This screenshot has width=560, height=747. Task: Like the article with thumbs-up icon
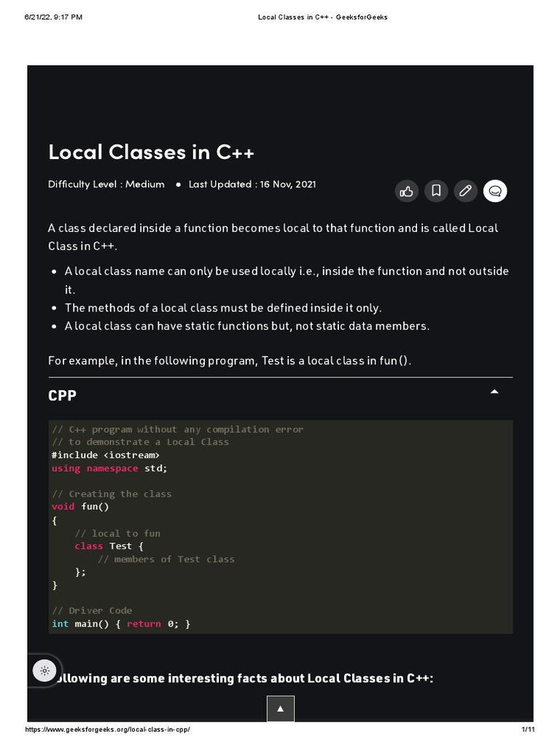[406, 191]
